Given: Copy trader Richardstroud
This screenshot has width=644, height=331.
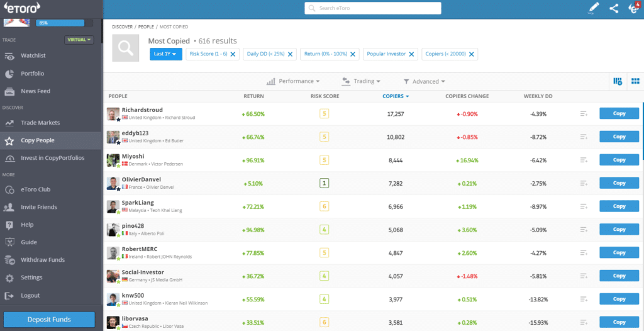Looking at the screenshot, I should [619, 113].
